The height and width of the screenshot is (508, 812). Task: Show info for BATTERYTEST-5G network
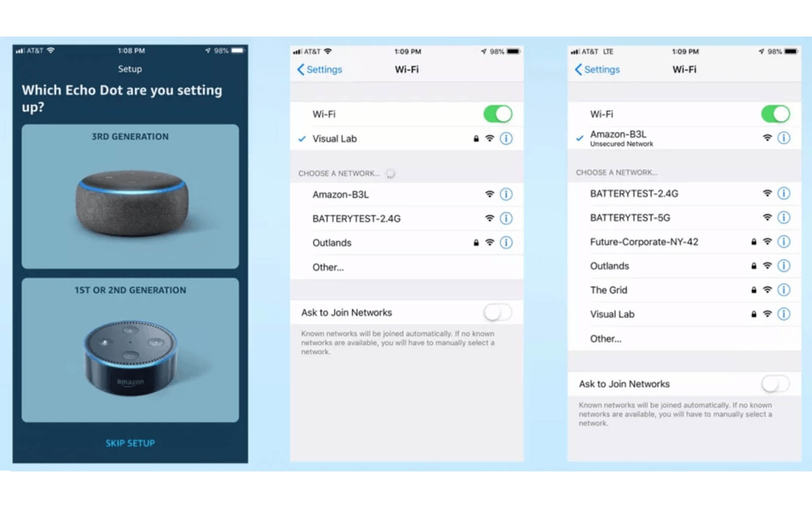pos(784,217)
